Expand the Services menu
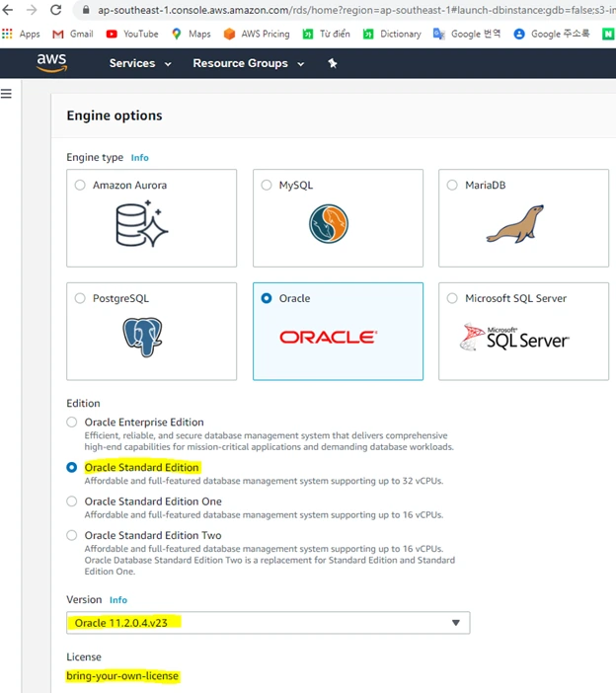The height and width of the screenshot is (693, 616). [x=140, y=63]
